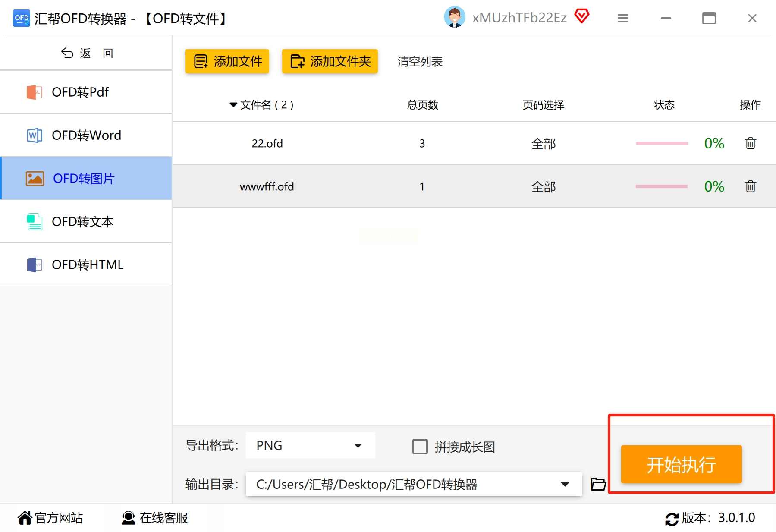
Task: Expand the PNG export format dropdown
Action: [x=310, y=445]
